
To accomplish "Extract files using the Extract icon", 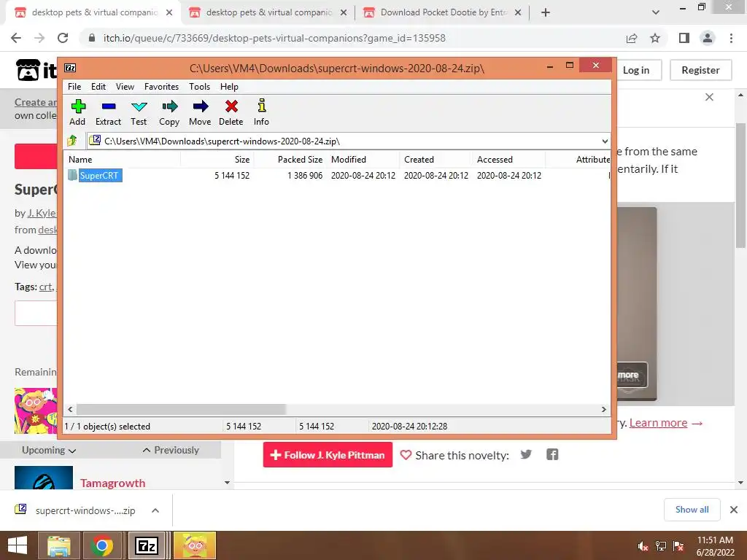I will [109, 106].
